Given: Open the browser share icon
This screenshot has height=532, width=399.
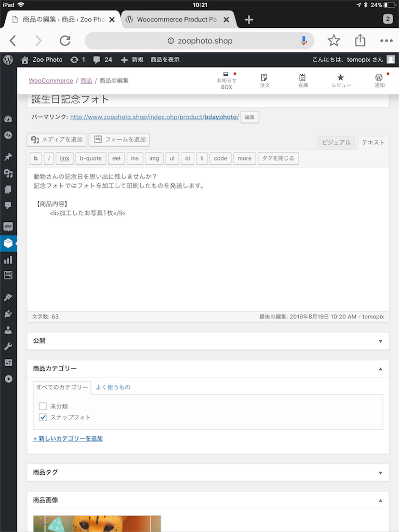Looking at the screenshot, I should point(360,41).
